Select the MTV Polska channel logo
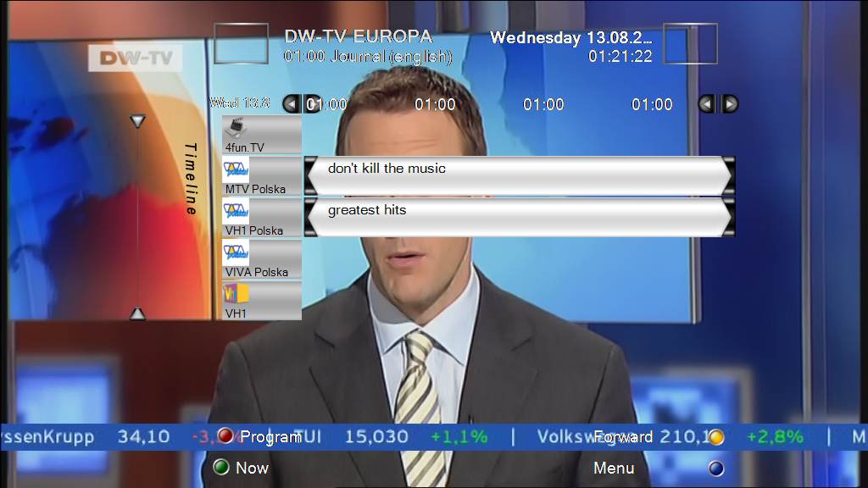Image resolution: width=868 pixels, height=488 pixels. (x=236, y=169)
